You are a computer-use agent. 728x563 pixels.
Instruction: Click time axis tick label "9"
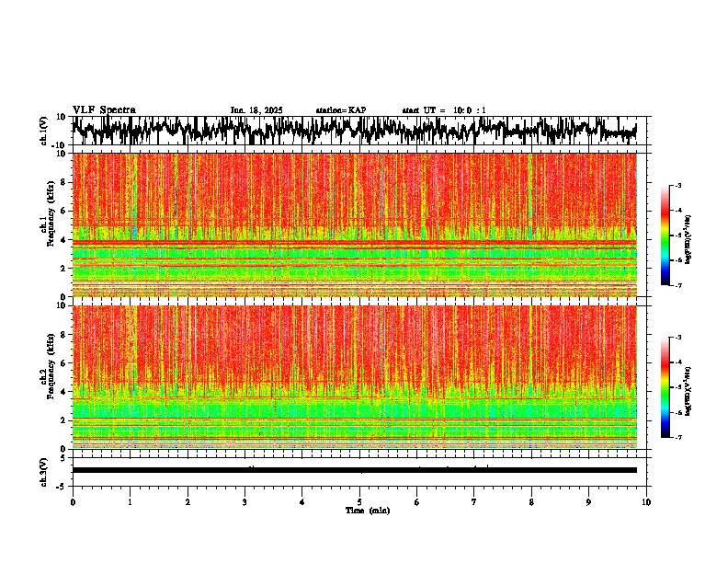(x=588, y=502)
